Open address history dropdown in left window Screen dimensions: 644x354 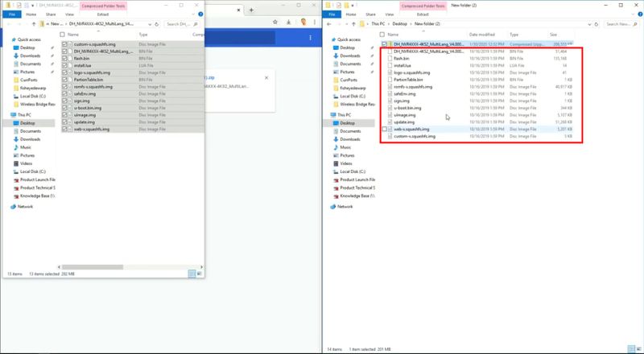tap(150, 24)
